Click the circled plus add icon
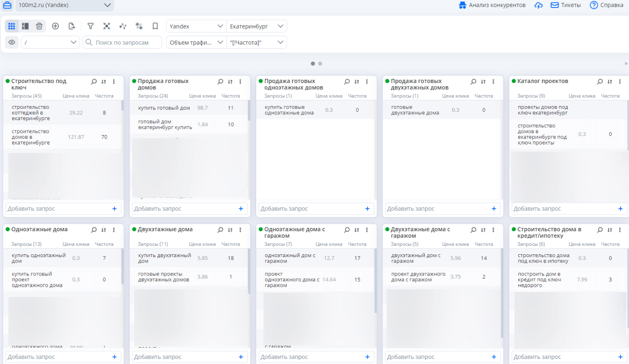 pyautogui.click(x=55, y=26)
